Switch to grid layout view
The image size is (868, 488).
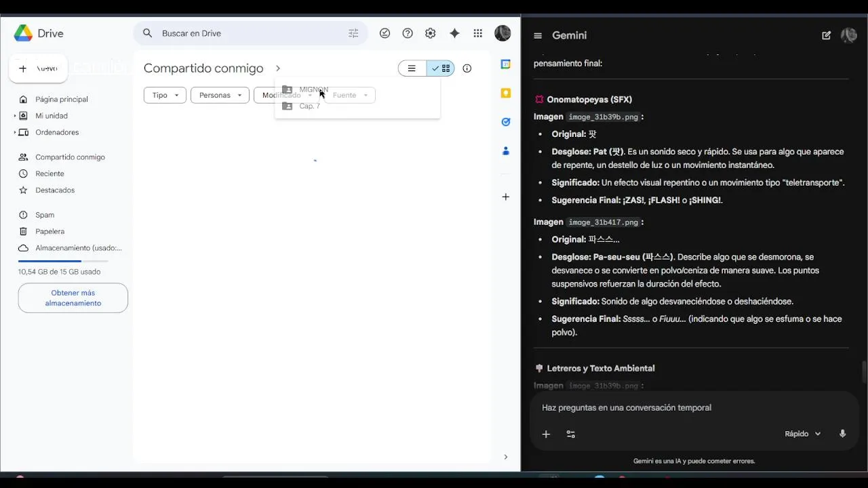(x=441, y=68)
